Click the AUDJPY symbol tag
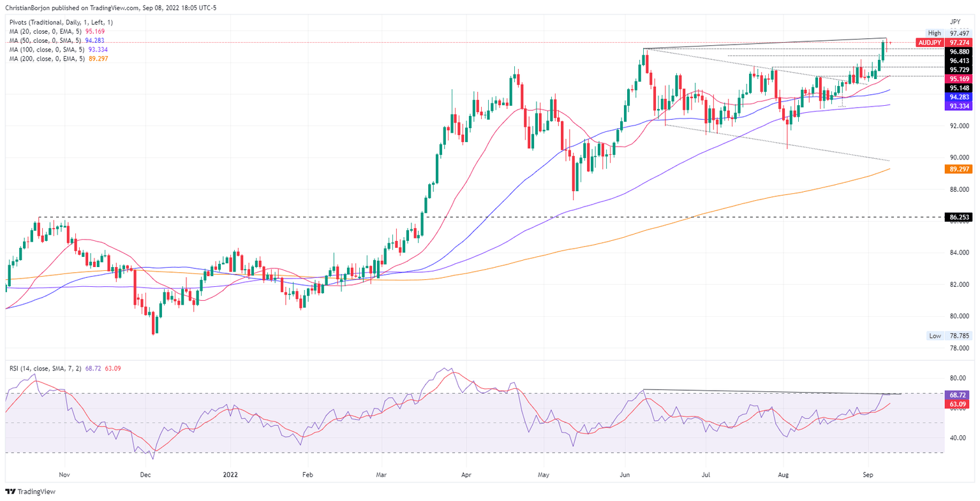Viewport: 980px width, 501px height. [930, 43]
